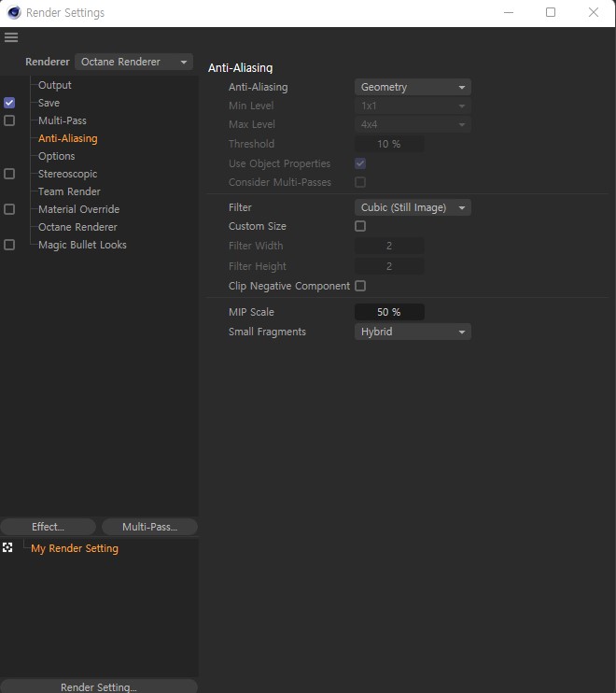Click the MIP Scale label
Screen dimensions: 616x693
pyautogui.click(x=251, y=312)
